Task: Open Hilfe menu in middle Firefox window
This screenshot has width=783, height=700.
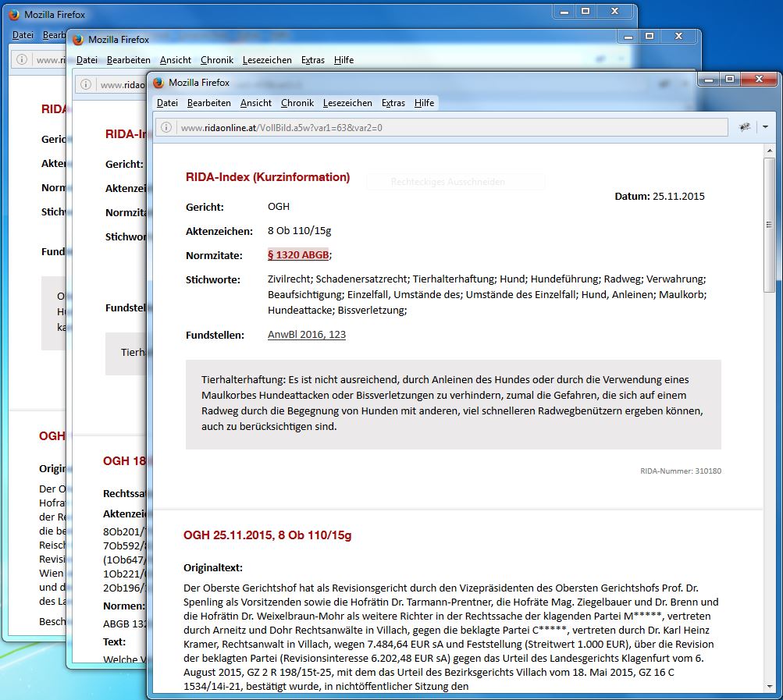Action: [343, 60]
